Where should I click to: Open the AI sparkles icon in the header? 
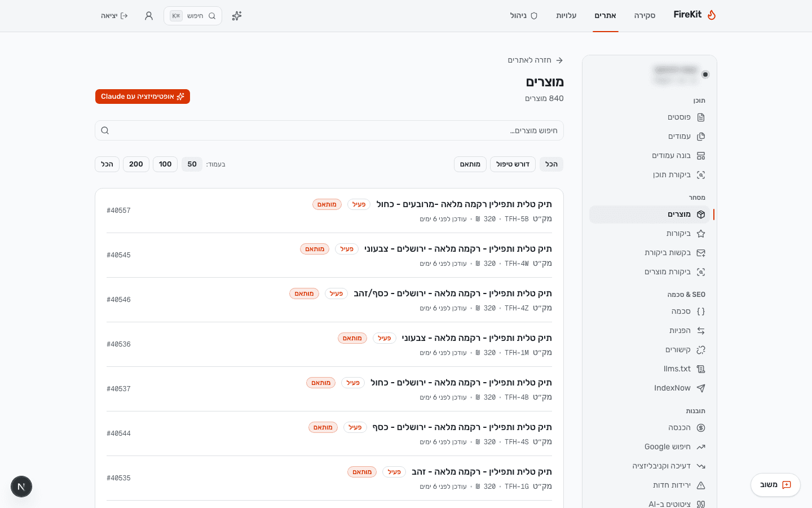pyautogui.click(x=237, y=16)
